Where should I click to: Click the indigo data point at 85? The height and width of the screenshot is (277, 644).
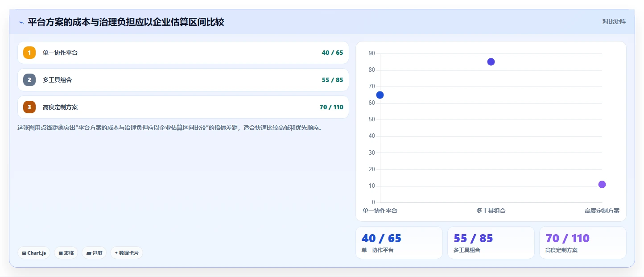pos(491,62)
